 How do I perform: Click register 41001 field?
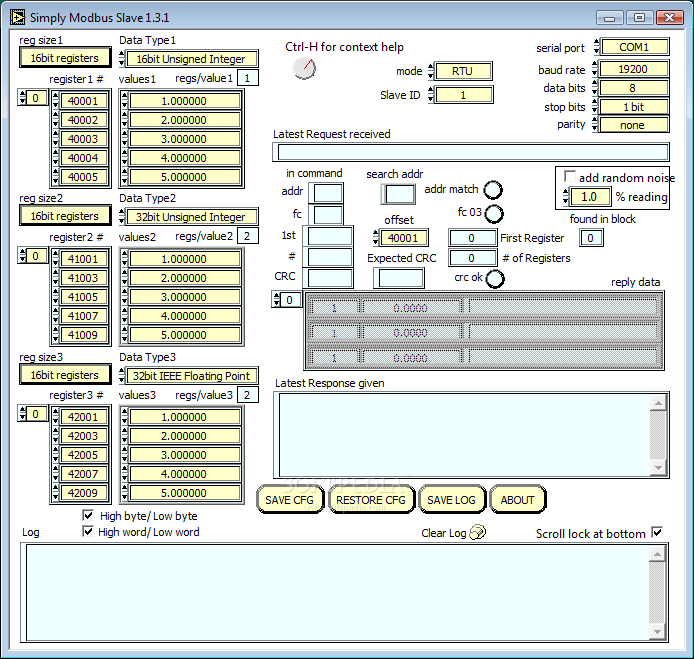[x=83, y=259]
